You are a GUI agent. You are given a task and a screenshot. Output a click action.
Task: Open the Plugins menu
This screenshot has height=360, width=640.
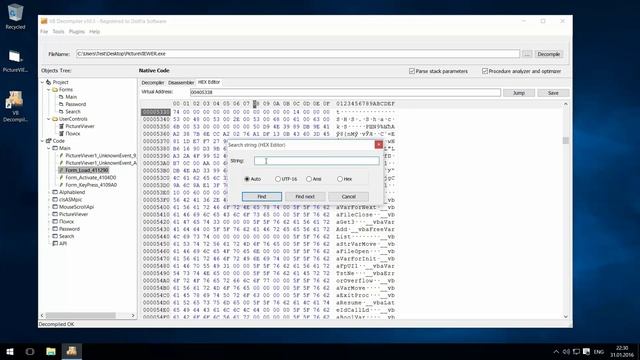point(77,31)
